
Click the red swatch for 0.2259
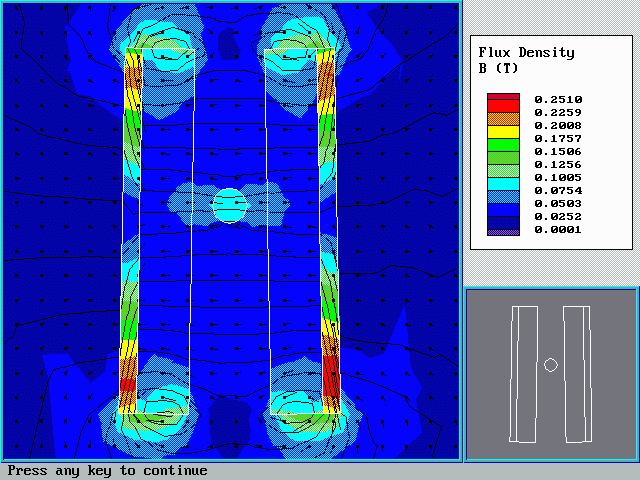(x=503, y=106)
